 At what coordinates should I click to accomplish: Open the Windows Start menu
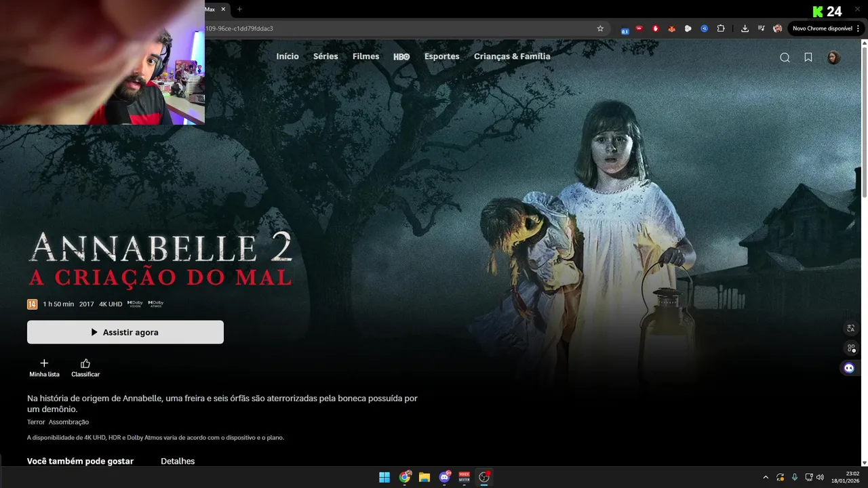[384, 477]
